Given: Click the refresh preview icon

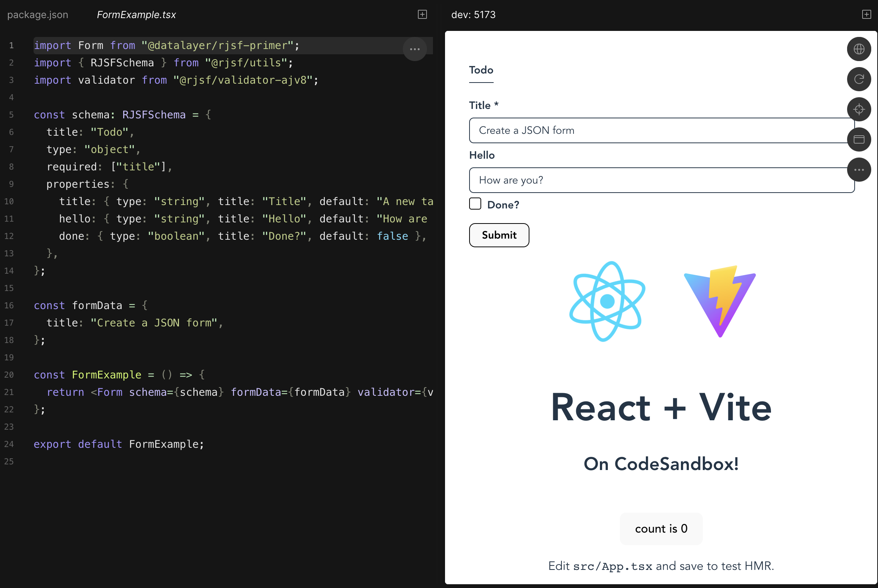Looking at the screenshot, I should click(859, 79).
